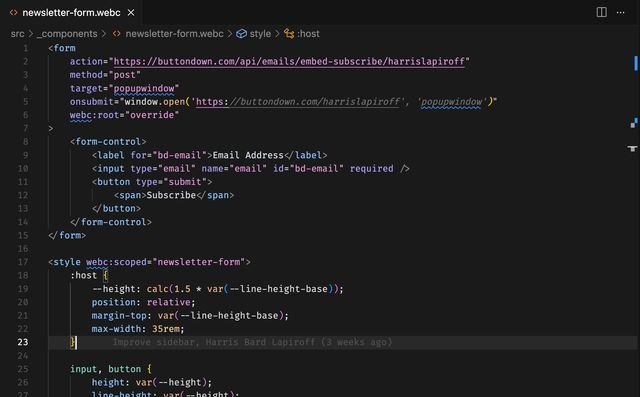Click the symbol icon before ':host' breadcrumb
Viewport: 640px width, 397px height.
pyautogui.click(x=289, y=34)
